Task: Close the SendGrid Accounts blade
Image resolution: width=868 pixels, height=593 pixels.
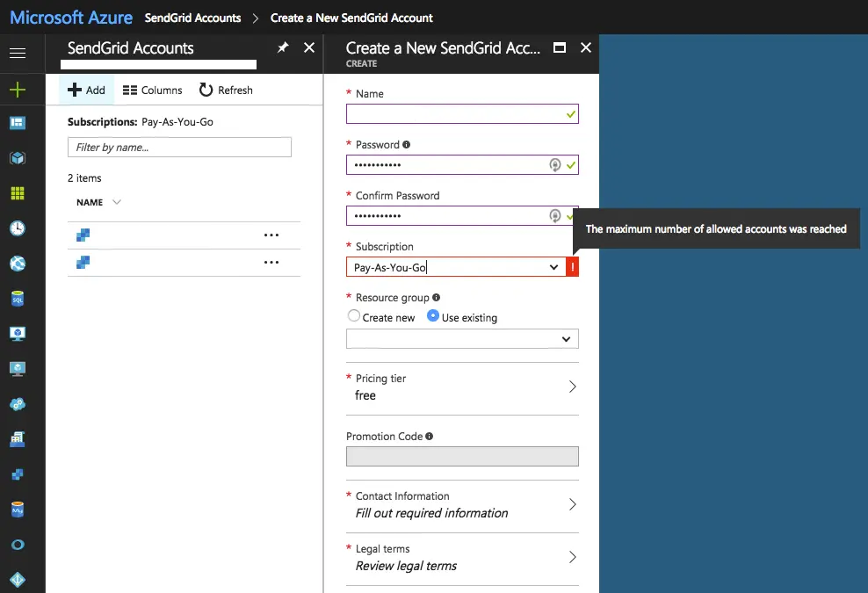Action: click(309, 47)
